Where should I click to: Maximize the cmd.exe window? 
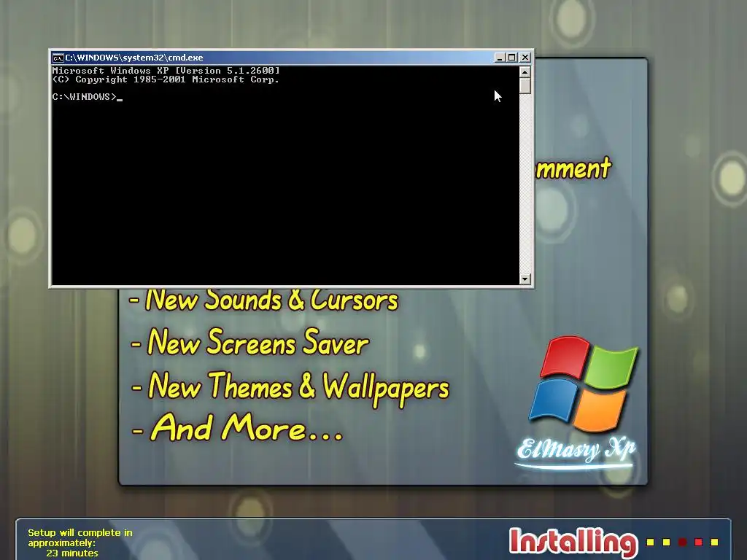click(x=511, y=58)
